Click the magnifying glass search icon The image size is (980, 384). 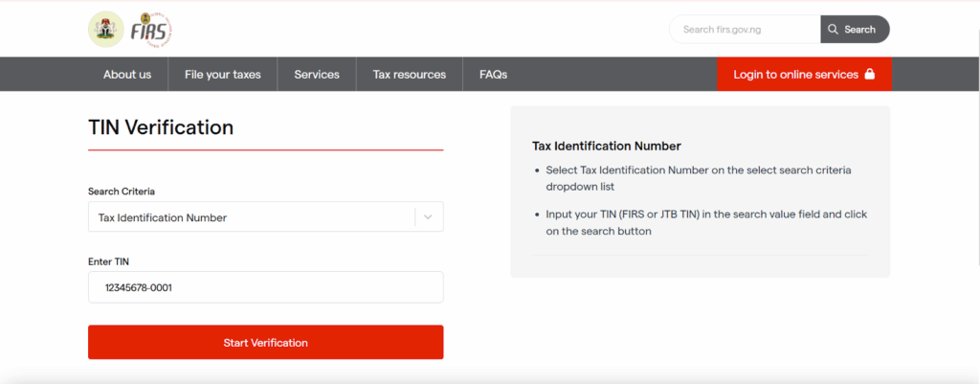[834, 30]
